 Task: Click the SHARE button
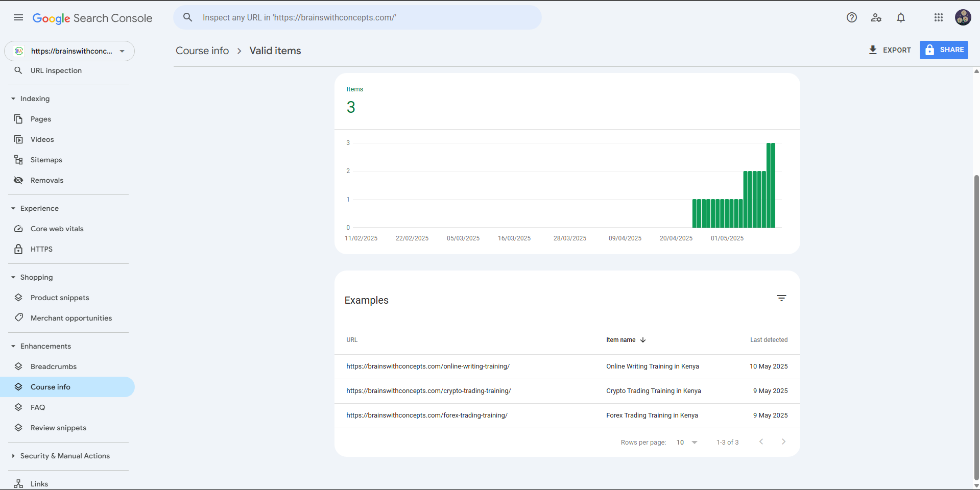944,50
